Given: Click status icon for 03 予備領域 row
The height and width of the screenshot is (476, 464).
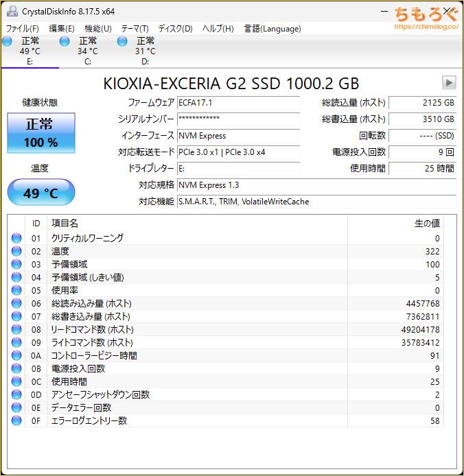Looking at the screenshot, I should tap(16, 265).
